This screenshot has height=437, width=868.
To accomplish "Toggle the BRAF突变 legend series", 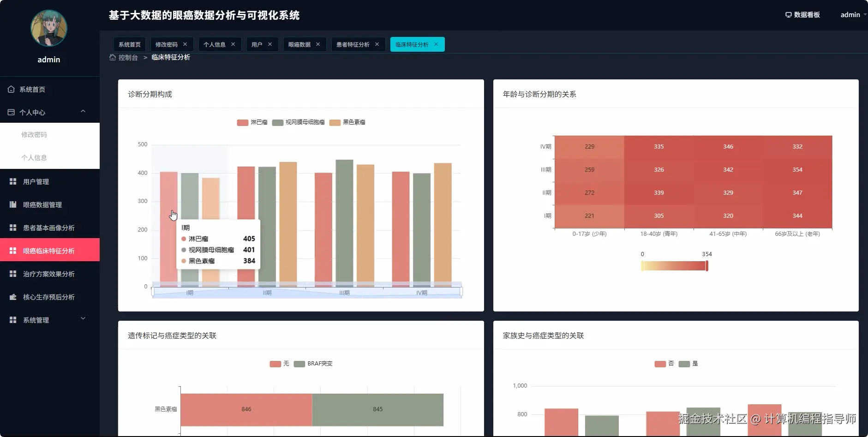I will click(x=313, y=364).
